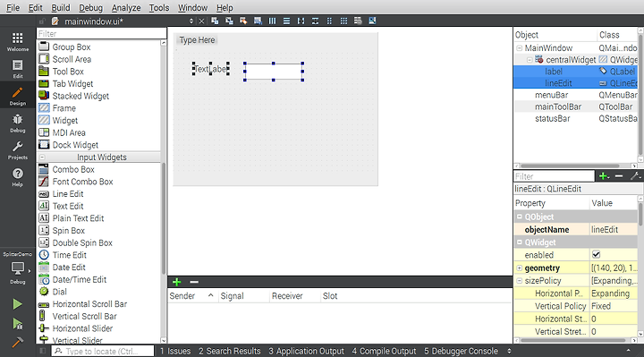Click the Type to locate field
644x357 pixels.
point(103,352)
